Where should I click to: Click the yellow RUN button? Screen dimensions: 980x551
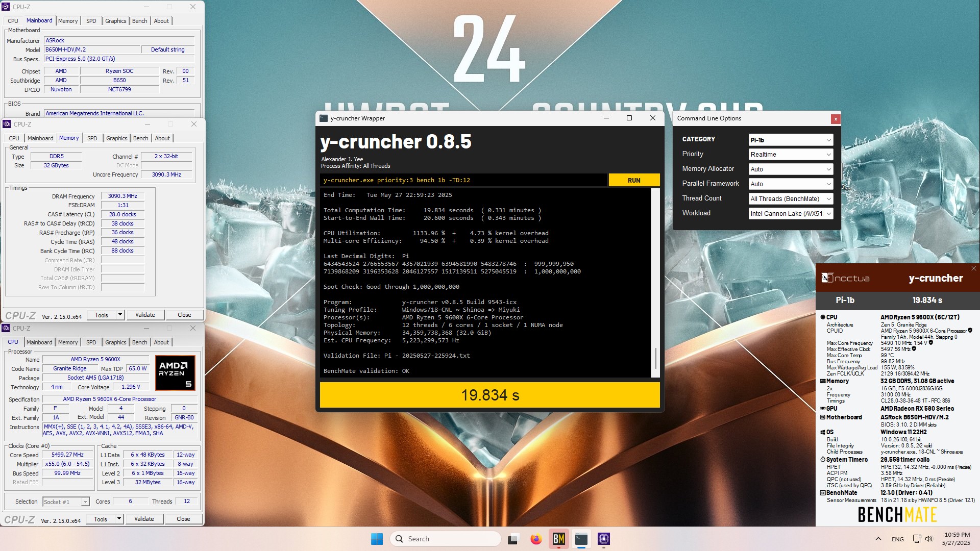[634, 180]
